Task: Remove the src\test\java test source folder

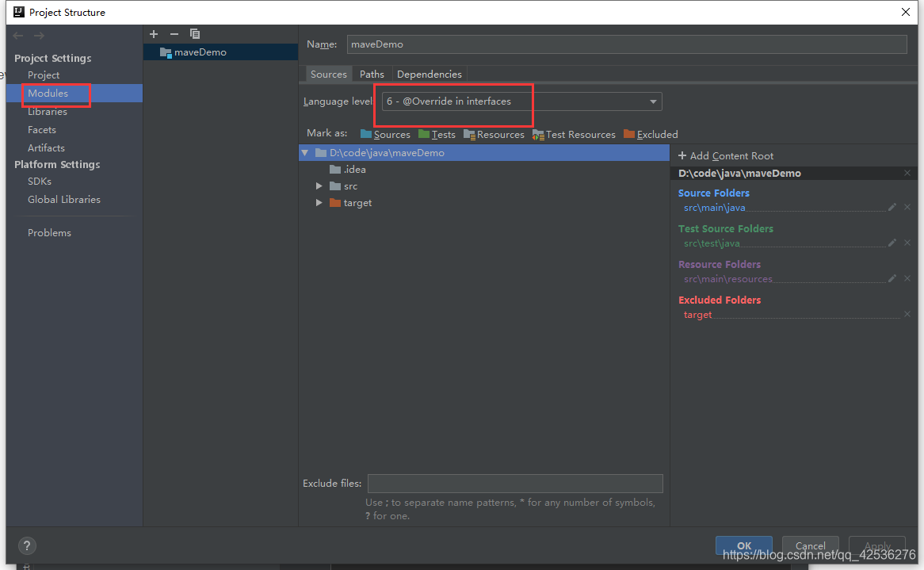Action: (907, 243)
